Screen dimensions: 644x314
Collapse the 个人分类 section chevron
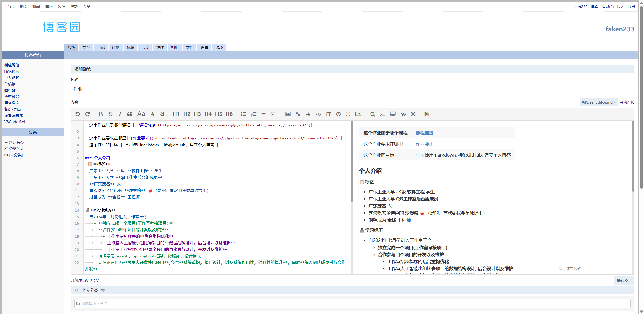tap(76, 290)
